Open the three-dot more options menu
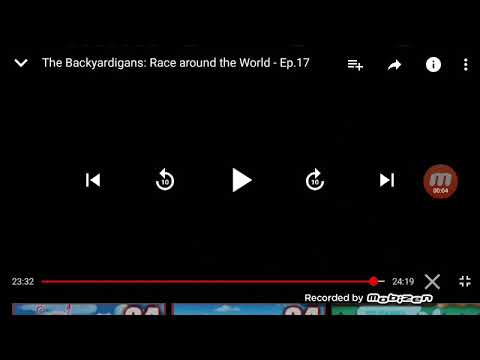 466,65
